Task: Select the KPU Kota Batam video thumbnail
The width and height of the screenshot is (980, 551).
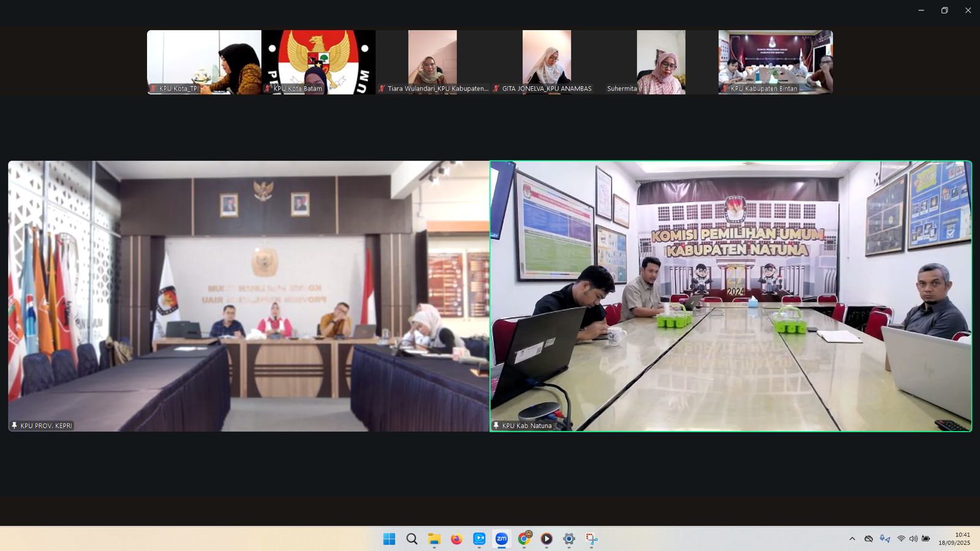Action: [x=318, y=62]
